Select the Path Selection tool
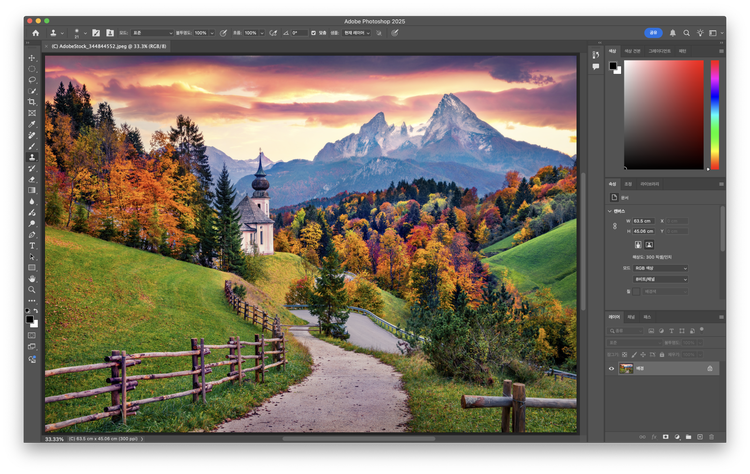The image size is (750, 474). tap(32, 257)
